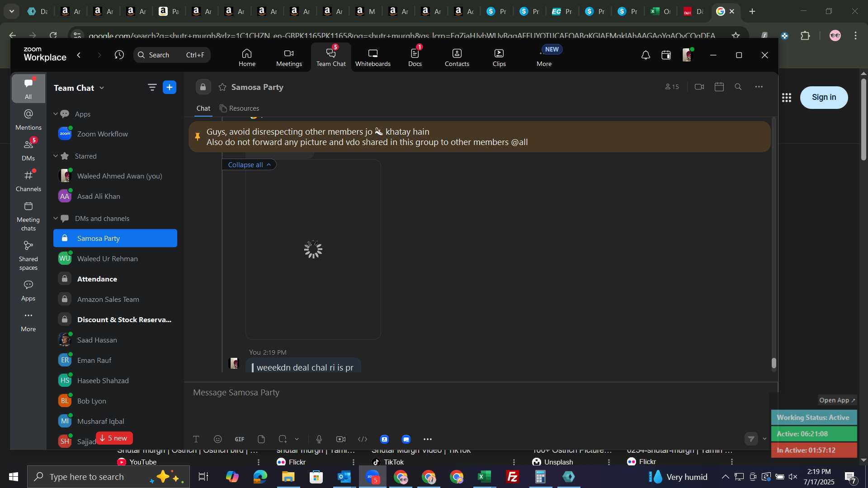
Task: Click the chat scrollbar thumb
Action: click(x=774, y=363)
